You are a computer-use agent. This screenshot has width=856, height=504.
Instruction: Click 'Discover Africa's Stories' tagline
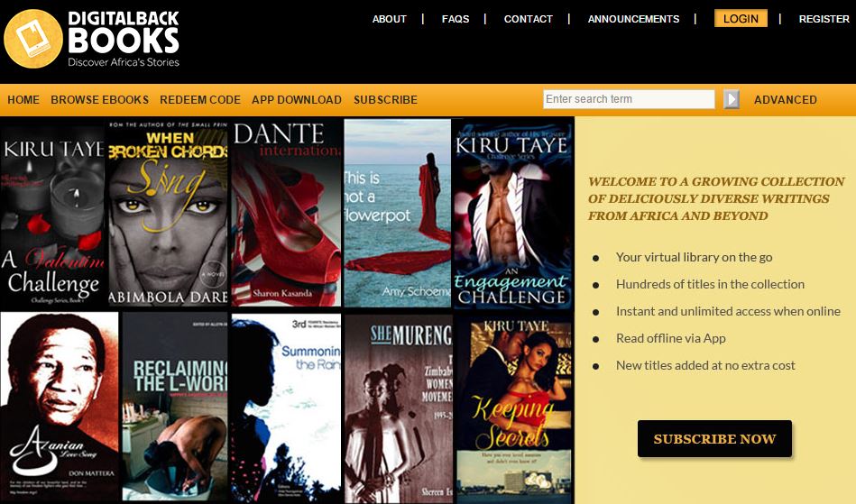pyautogui.click(x=124, y=62)
